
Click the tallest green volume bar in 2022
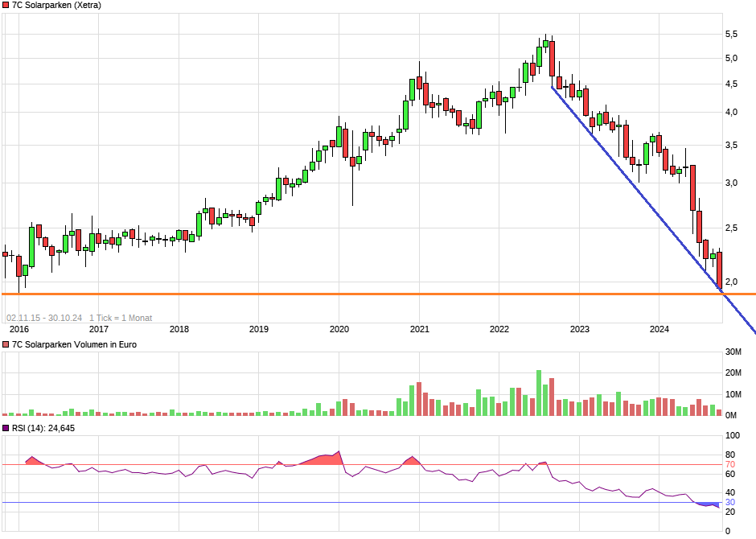click(539, 393)
